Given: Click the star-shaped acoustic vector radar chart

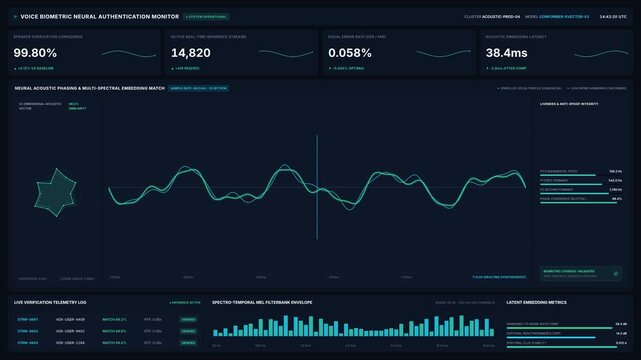Looking at the screenshot, I should coord(55,192).
